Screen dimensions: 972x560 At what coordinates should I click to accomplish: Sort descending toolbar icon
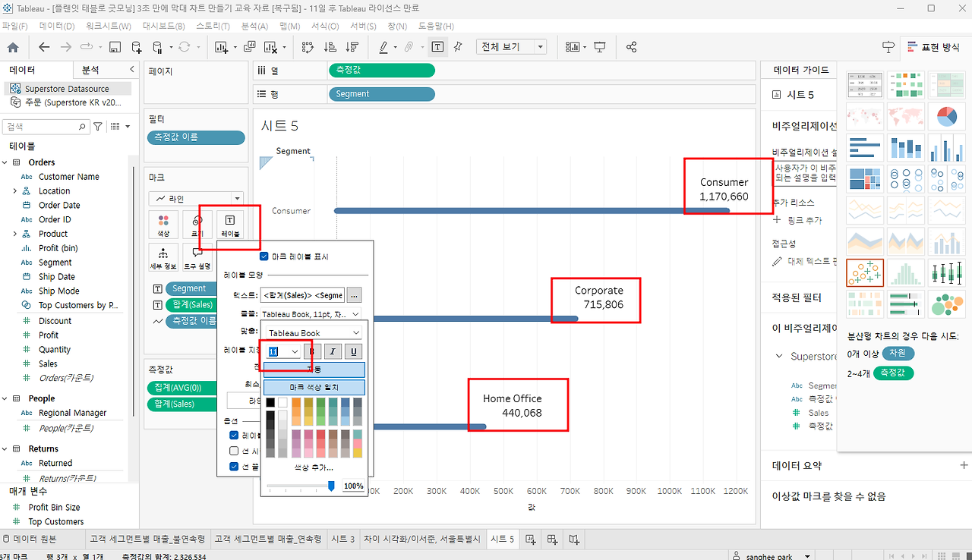(352, 47)
